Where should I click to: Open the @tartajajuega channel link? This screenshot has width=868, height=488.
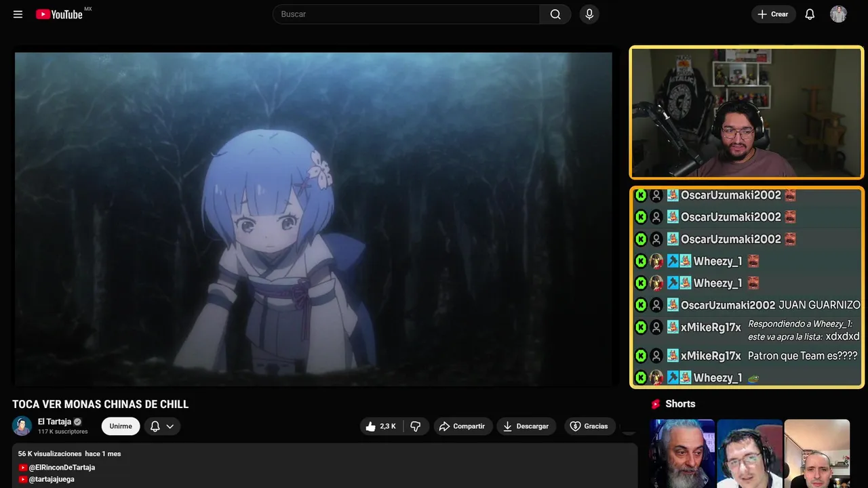(x=52, y=479)
